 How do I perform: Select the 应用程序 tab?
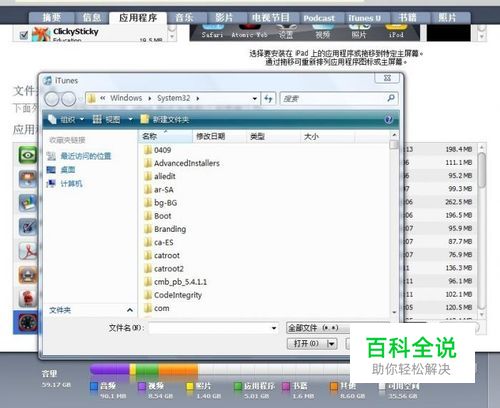[138, 18]
